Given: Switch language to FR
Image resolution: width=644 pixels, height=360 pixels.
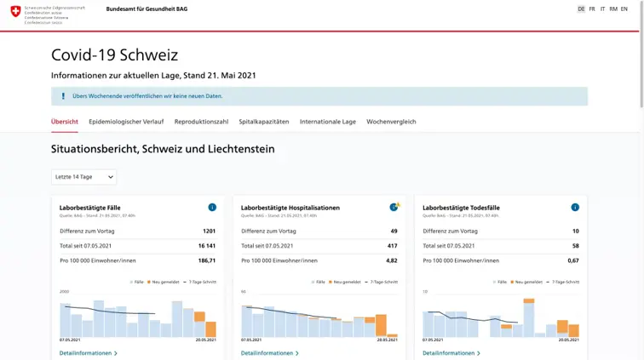Looking at the screenshot, I should pyautogui.click(x=592, y=9).
